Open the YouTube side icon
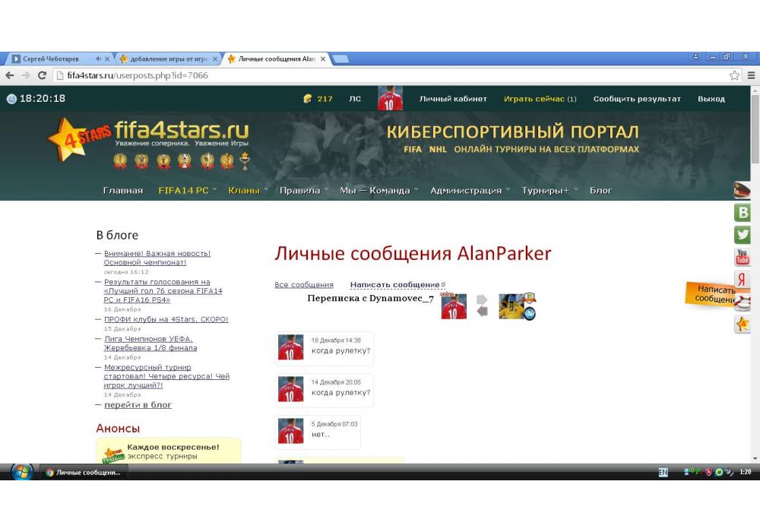The width and height of the screenshot is (760, 532). (x=743, y=257)
